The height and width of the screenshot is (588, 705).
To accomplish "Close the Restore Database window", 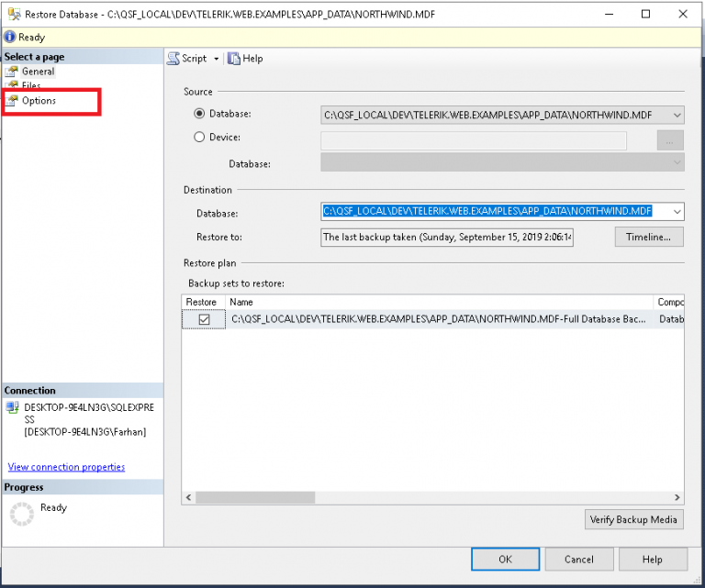I will tap(683, 14).
